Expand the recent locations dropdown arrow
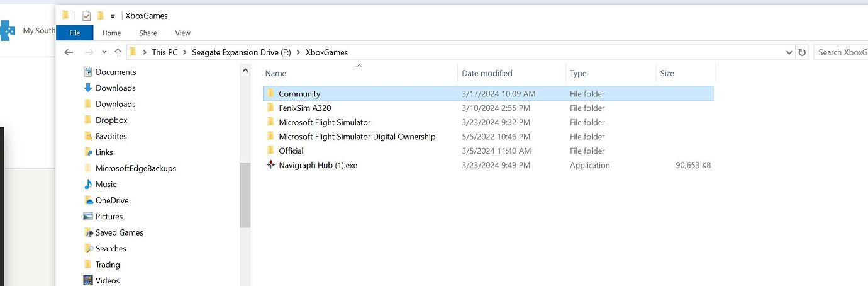The width and height of the screenshot is (868, 286). tap(103, 53)
